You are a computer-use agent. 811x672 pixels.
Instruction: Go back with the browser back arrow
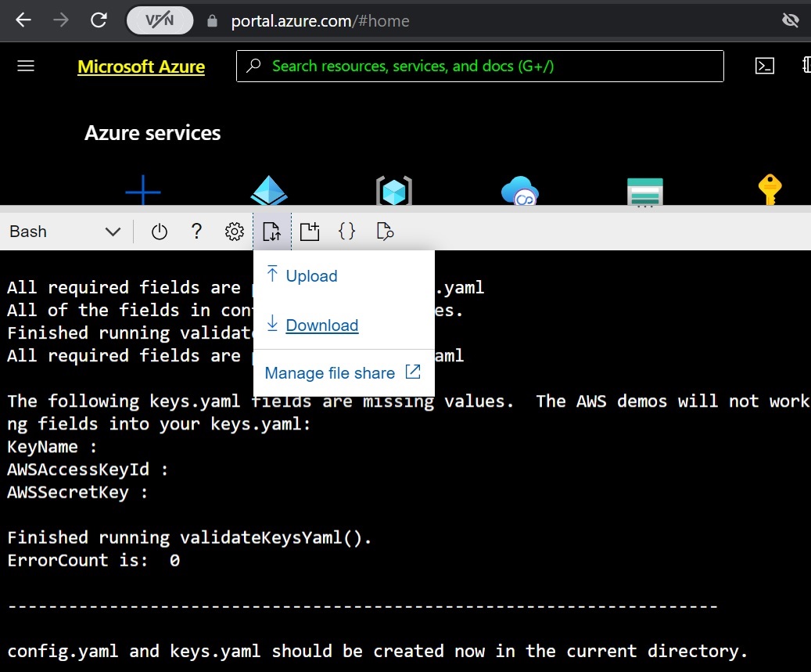coord(23,20)
